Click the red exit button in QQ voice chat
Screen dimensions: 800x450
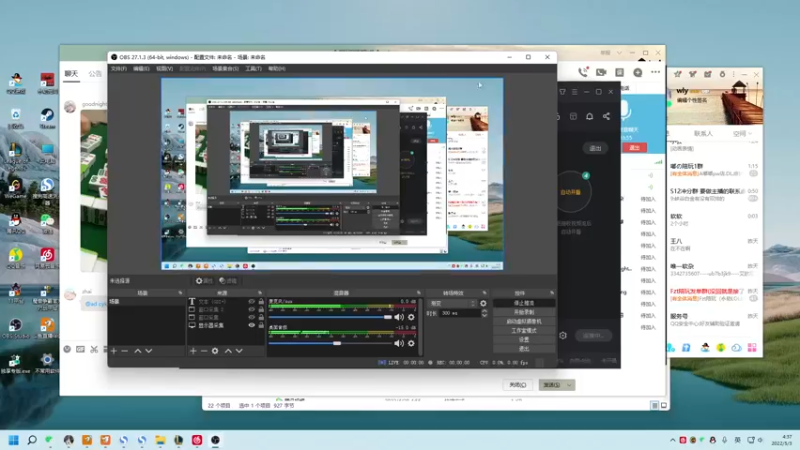635,147
